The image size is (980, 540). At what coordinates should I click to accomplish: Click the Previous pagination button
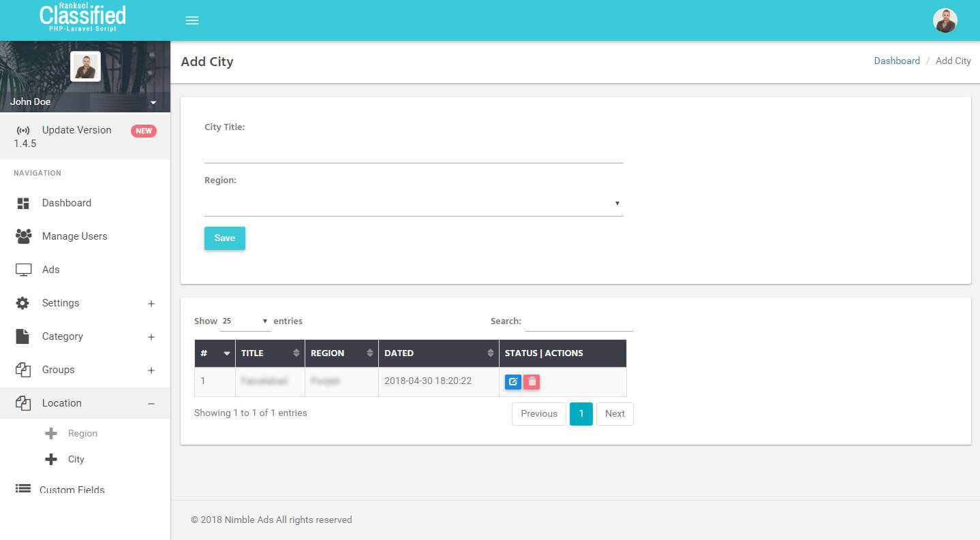tap(539, 413)
